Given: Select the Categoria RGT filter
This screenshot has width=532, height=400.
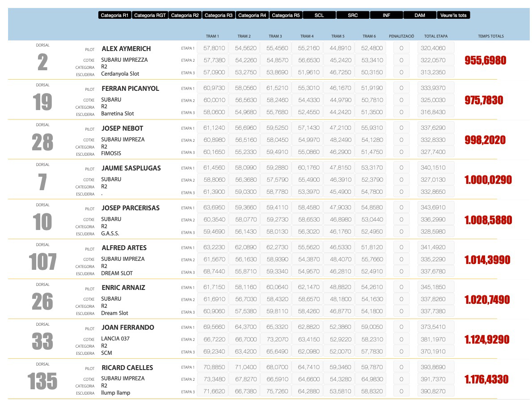Looking at the screenshot, I should pos(150,15).
